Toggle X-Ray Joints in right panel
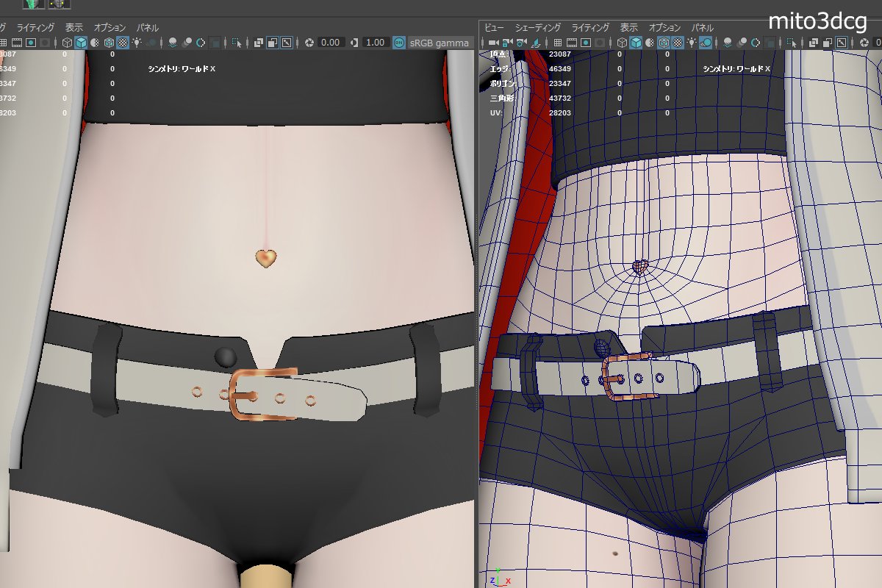 coord(842,43)
